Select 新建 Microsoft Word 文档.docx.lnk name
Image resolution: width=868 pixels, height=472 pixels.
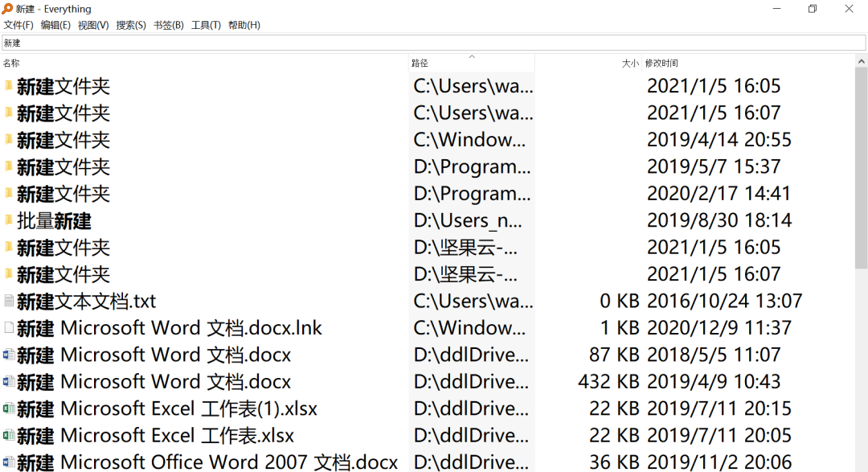click(x=170, y=329)
